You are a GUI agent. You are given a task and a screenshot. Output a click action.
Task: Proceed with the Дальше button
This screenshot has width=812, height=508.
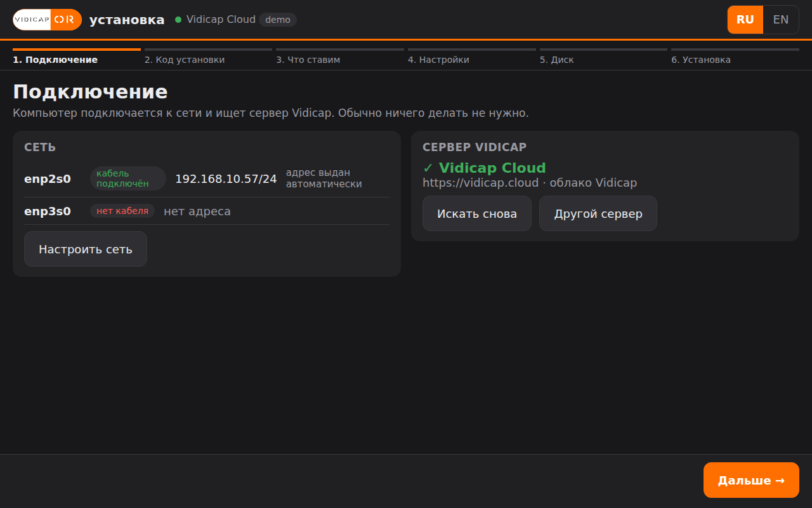[751, 480]
